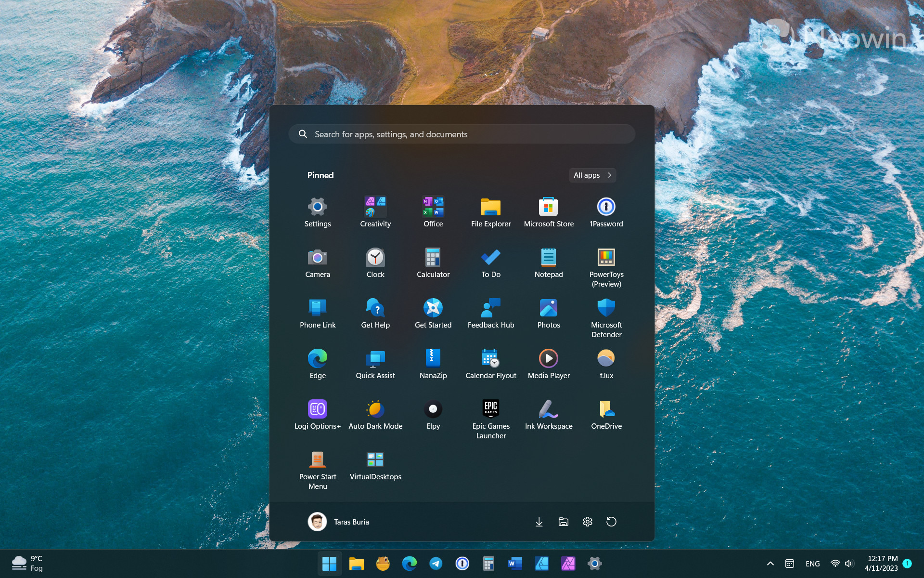The height and width of the screenshot is (578, 924).
Task: Click download button in Start Menu
Action: pos(539,521)
